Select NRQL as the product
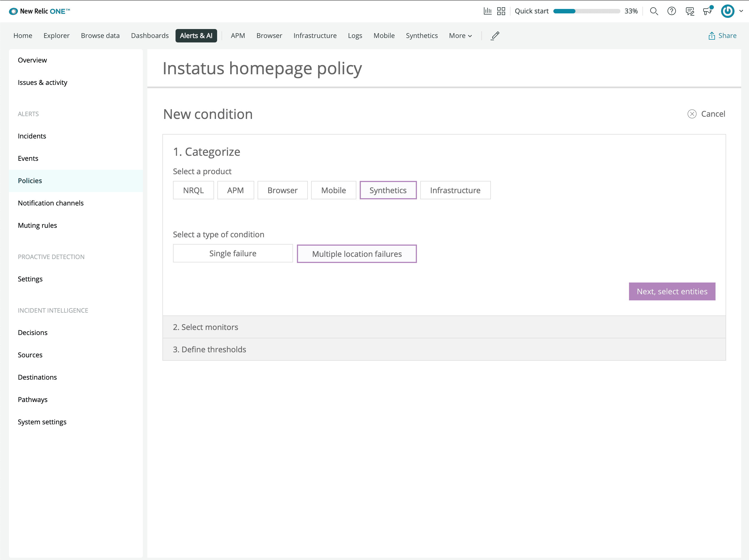The width and height of the screenshot is (749, 560). [x=193, y=190]
